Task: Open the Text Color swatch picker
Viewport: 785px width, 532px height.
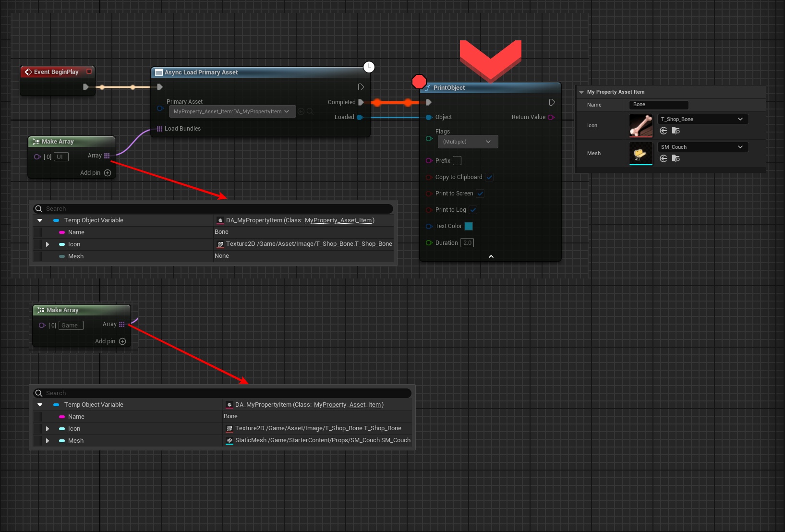Action: pyautogui.click(x=469, y=226)
